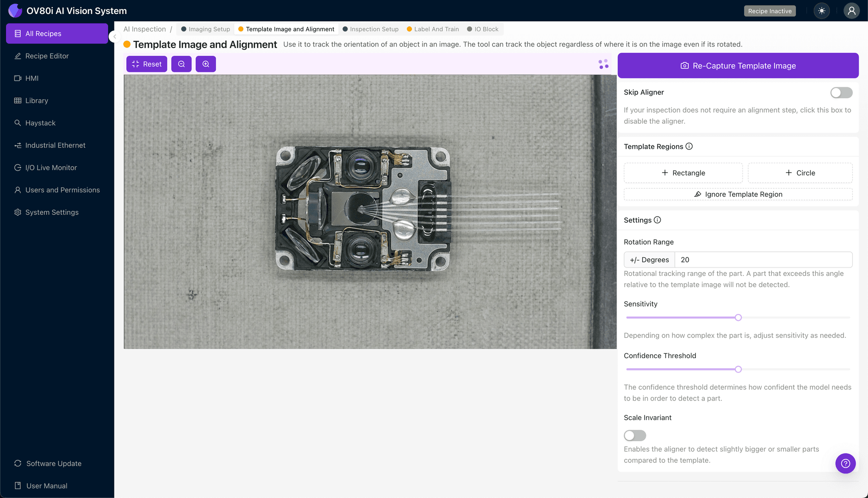The image size is (868, 498).
Task: Click the Ignore Template Region button
Action: click(x=738, y=194)
